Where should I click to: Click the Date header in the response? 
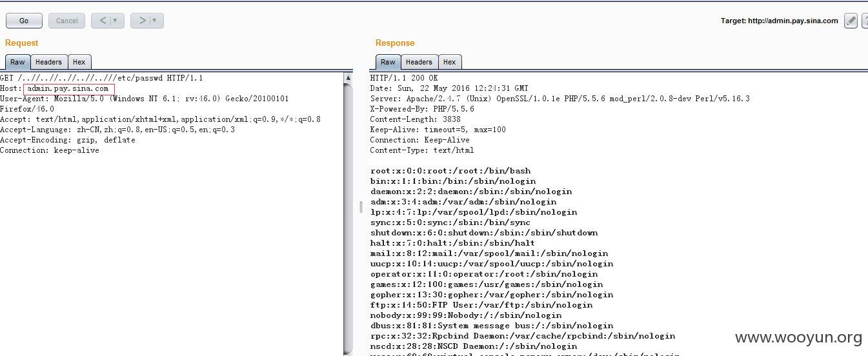tap(449, 88)
